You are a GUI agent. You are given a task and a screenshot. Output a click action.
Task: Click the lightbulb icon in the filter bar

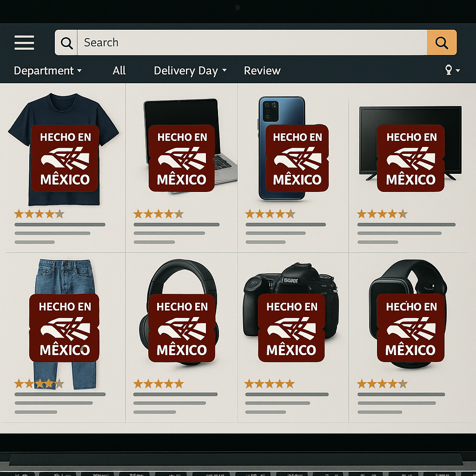point(448,70)
